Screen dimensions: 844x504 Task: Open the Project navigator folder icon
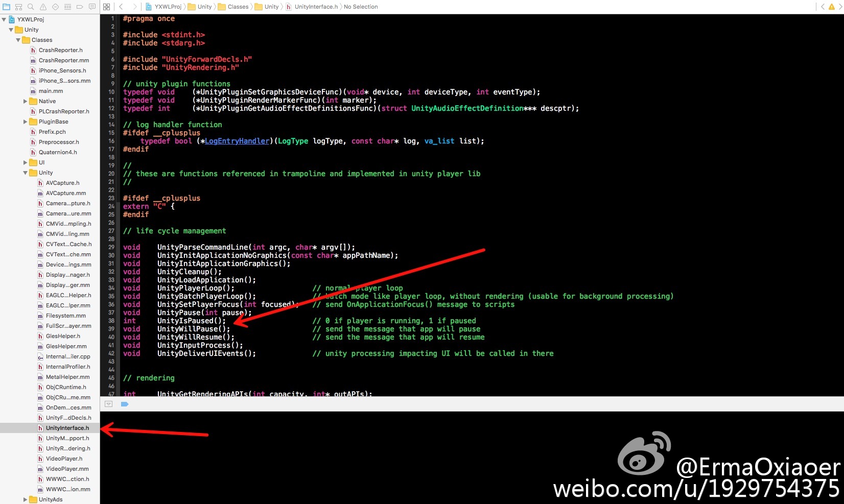tap(6, 7)
